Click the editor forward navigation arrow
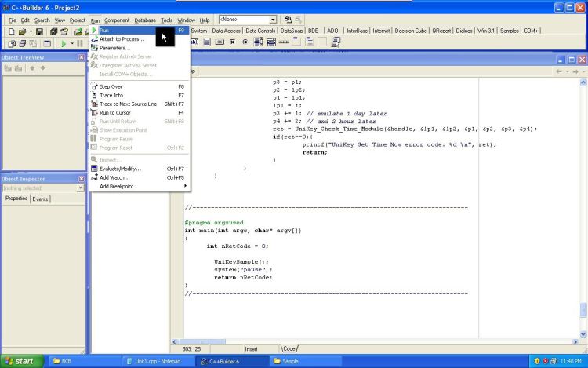 (575, 71)
